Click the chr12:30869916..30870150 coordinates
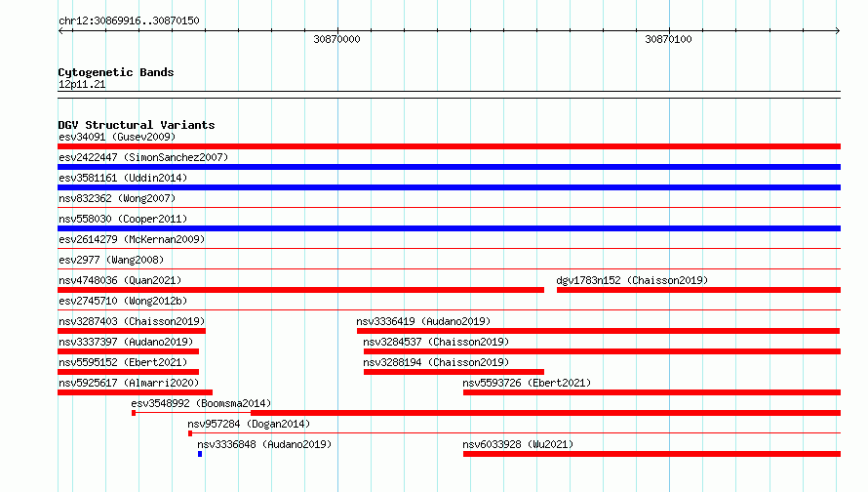The image size is (868, 492). (129, 20)
